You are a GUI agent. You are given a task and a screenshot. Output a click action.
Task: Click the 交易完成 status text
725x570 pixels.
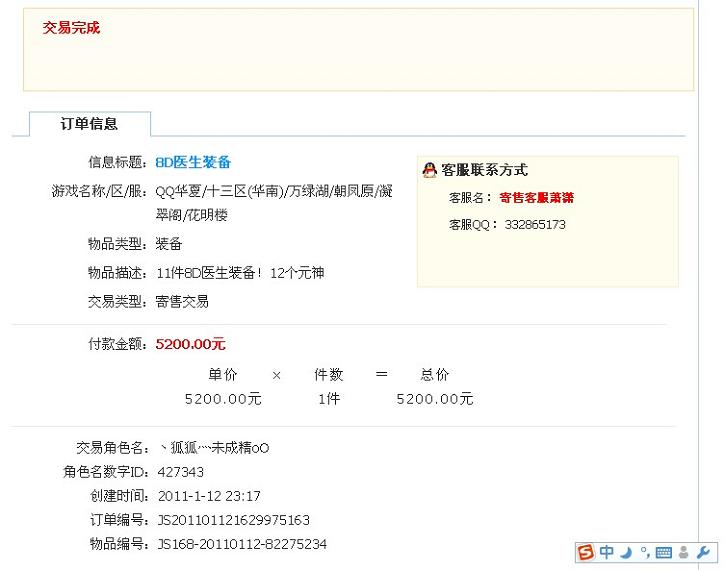click(71, 28)
